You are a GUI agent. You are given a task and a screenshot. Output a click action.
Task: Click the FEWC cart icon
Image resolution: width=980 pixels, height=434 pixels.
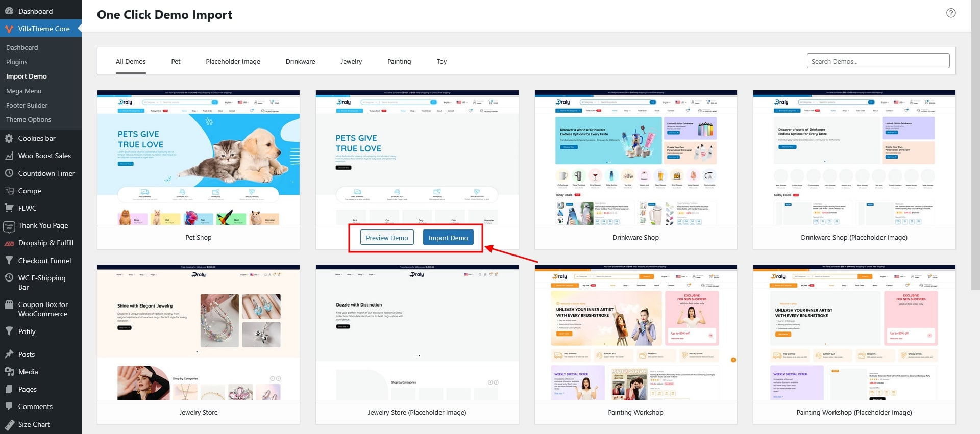click(x=9, y=208)
